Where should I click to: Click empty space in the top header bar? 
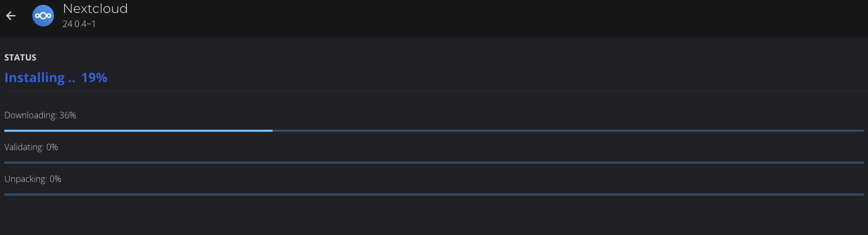point(486,16)
